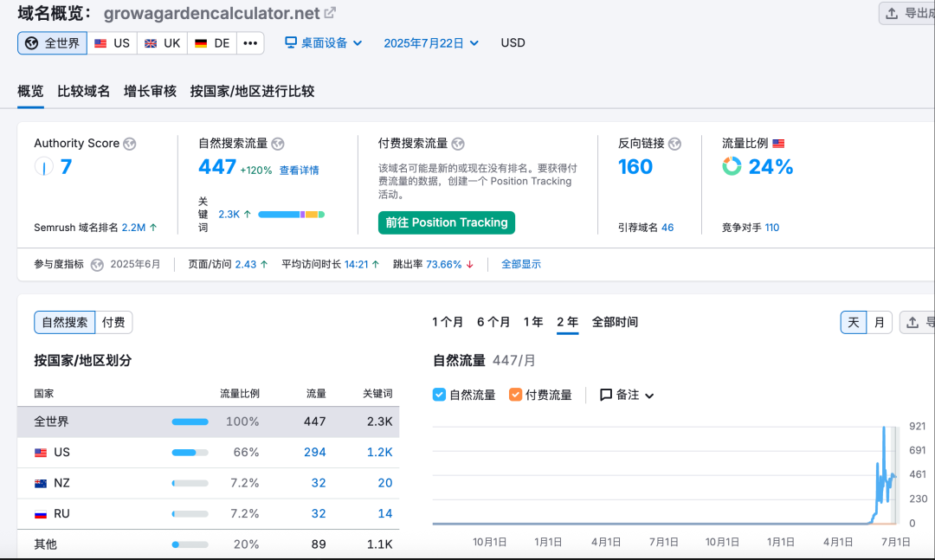Open US traffic value 294
Screen dimensions: 935x560
click(315, 453)
